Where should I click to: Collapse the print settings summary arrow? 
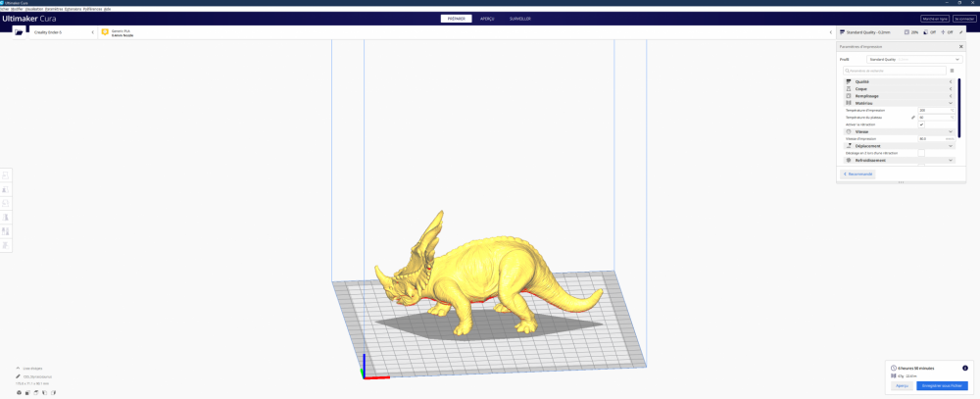click(831, 32)
